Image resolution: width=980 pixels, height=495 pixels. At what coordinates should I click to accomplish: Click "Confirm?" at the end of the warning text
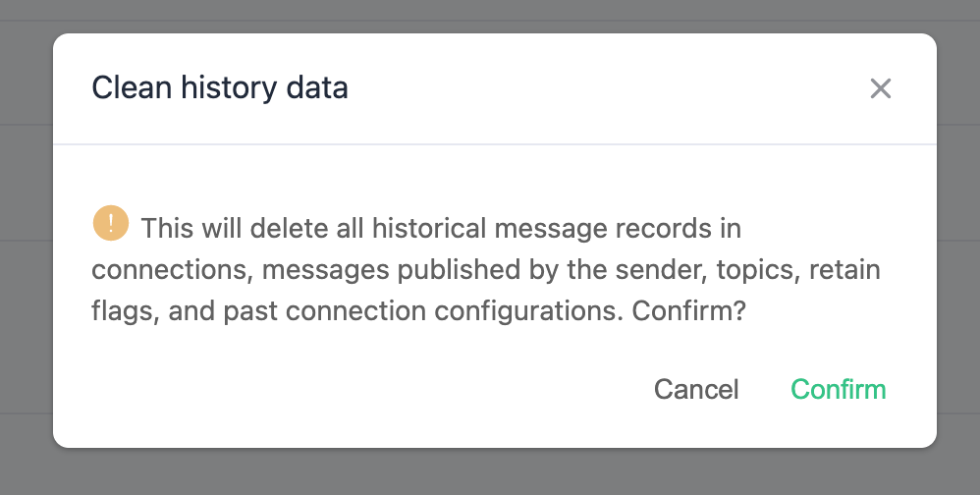click(x=690, y=312)
